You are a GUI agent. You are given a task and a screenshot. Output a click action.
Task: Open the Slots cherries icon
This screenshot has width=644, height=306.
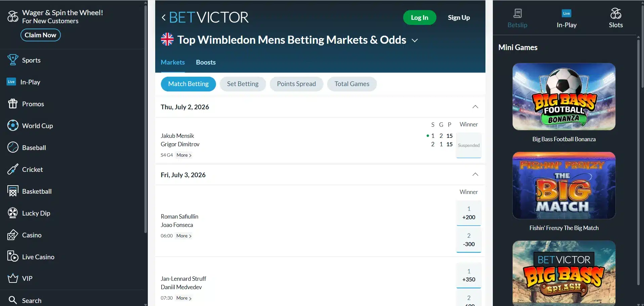pos(616,13)
